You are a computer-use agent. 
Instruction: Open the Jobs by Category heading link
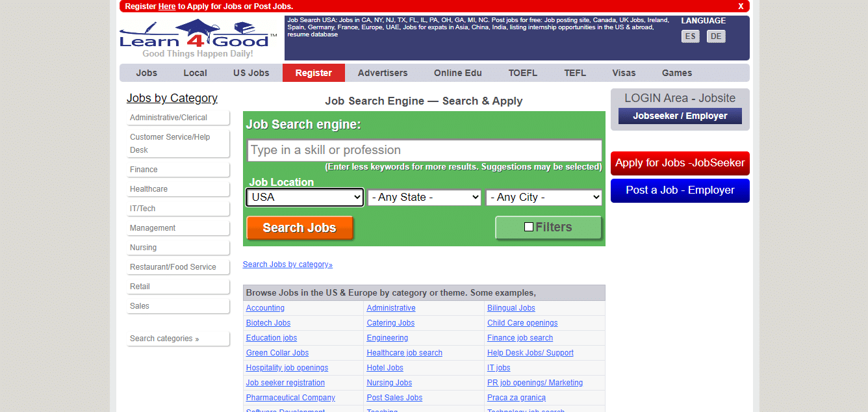coord(172,98)
